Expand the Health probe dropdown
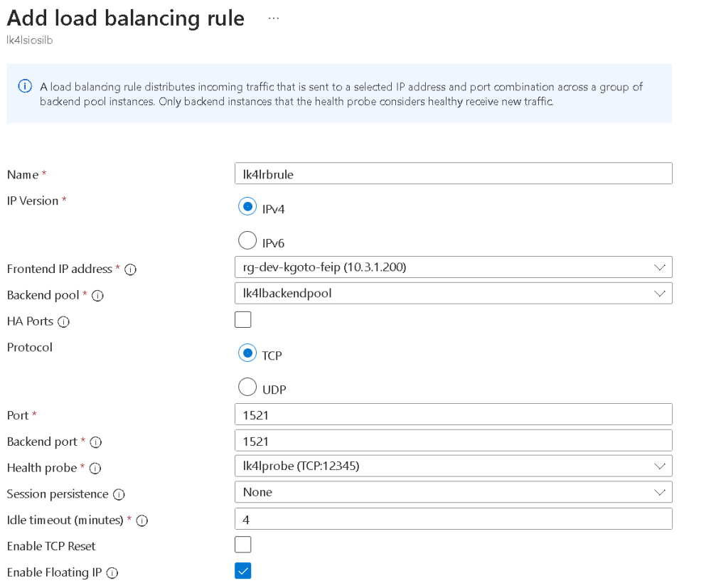This screenshot has width=711, height=588. click(453, 466)
